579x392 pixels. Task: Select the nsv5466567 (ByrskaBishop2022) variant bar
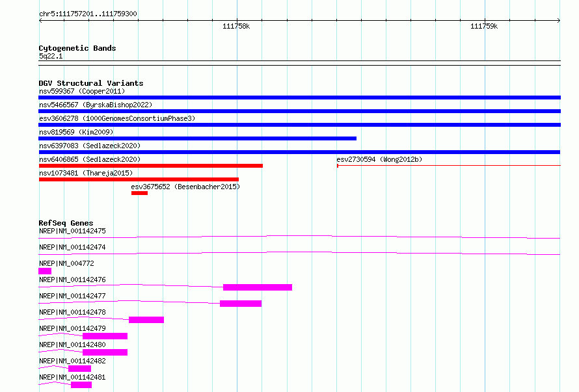(299, 111)
